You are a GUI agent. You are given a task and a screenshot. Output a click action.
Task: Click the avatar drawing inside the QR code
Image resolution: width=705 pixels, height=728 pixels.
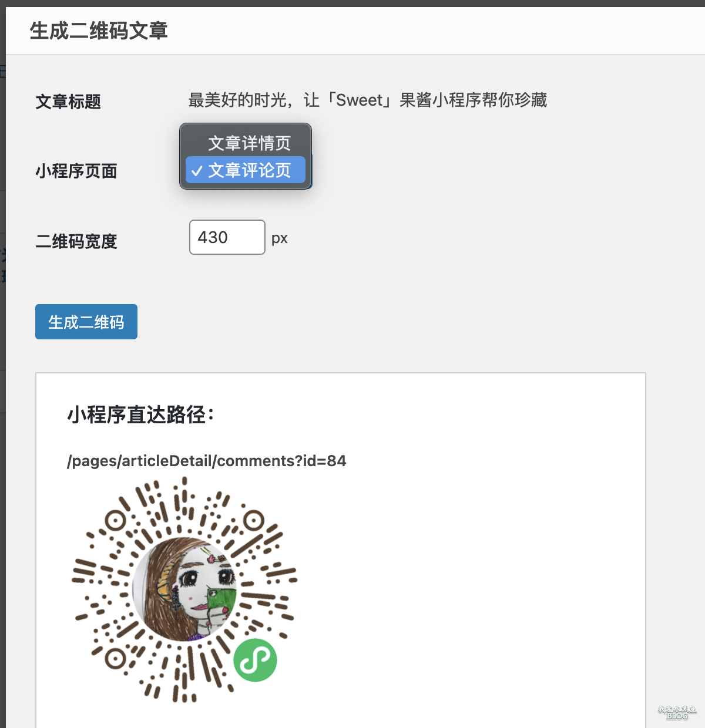click(x=184, y=589)
